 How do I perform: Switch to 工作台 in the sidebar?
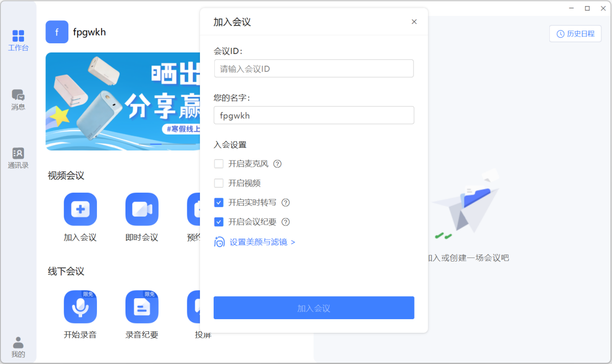18,41
